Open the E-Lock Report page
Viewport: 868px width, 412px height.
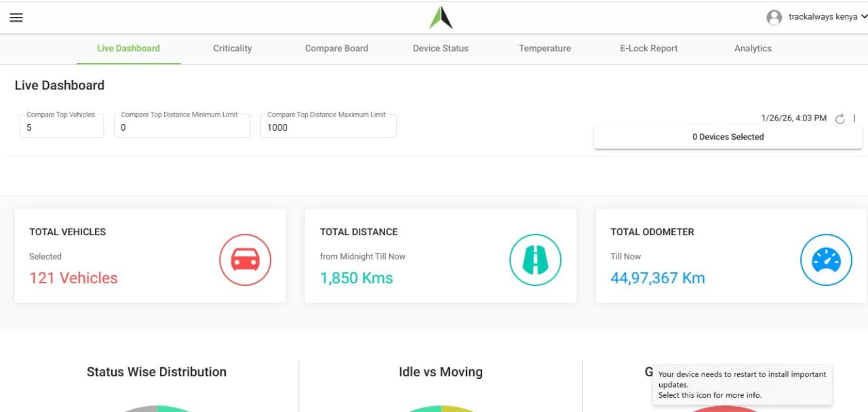(x=648, y=48)
